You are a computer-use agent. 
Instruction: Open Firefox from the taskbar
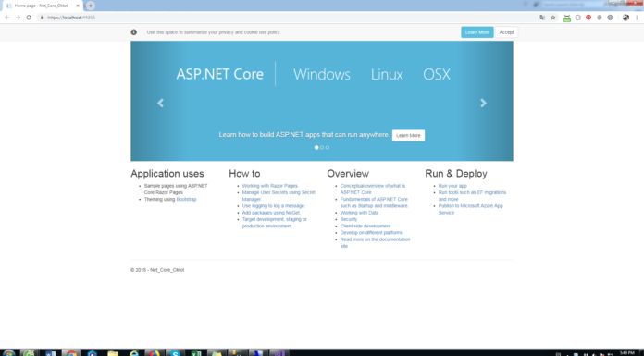tap(155, 353)
